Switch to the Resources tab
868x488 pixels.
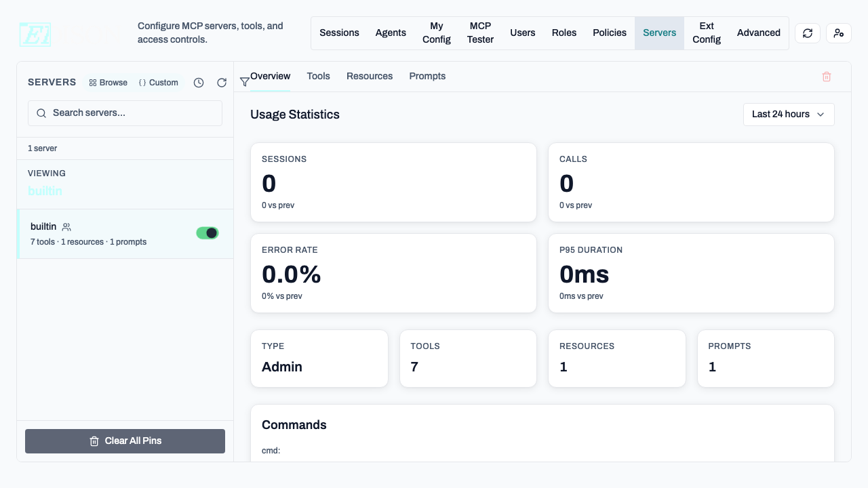pos(369,77)
